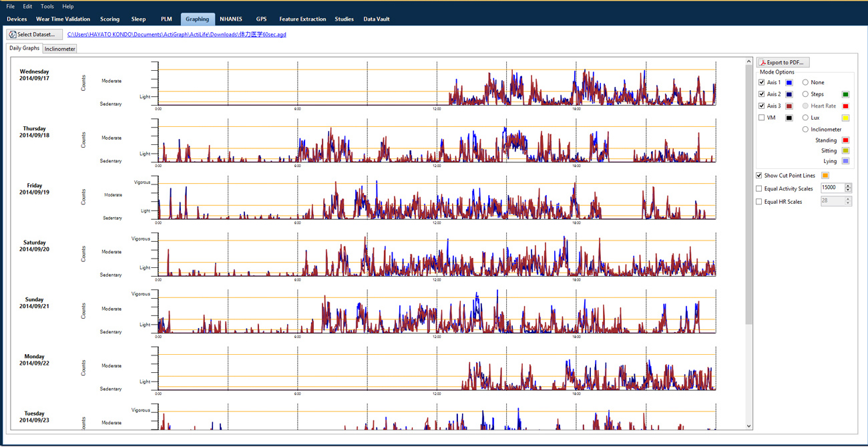Enable the VM checkbox
Screen dimensions: 868x447
(x=762, y=118)
